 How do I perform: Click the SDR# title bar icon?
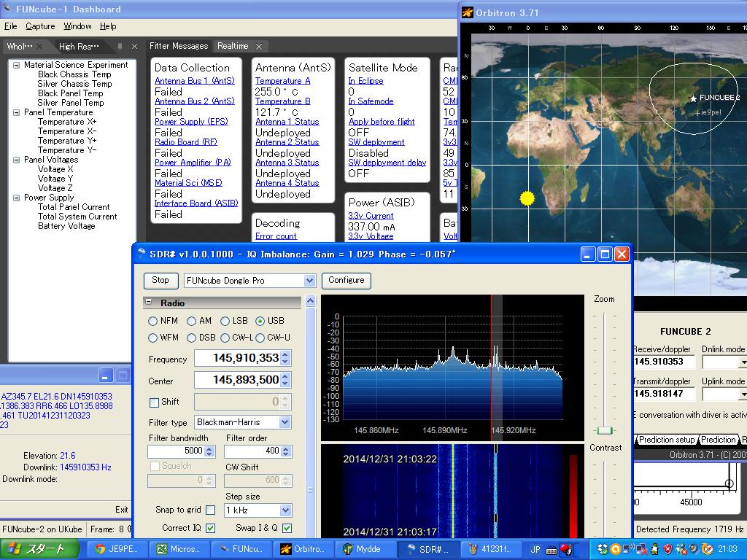click(141, 254)
